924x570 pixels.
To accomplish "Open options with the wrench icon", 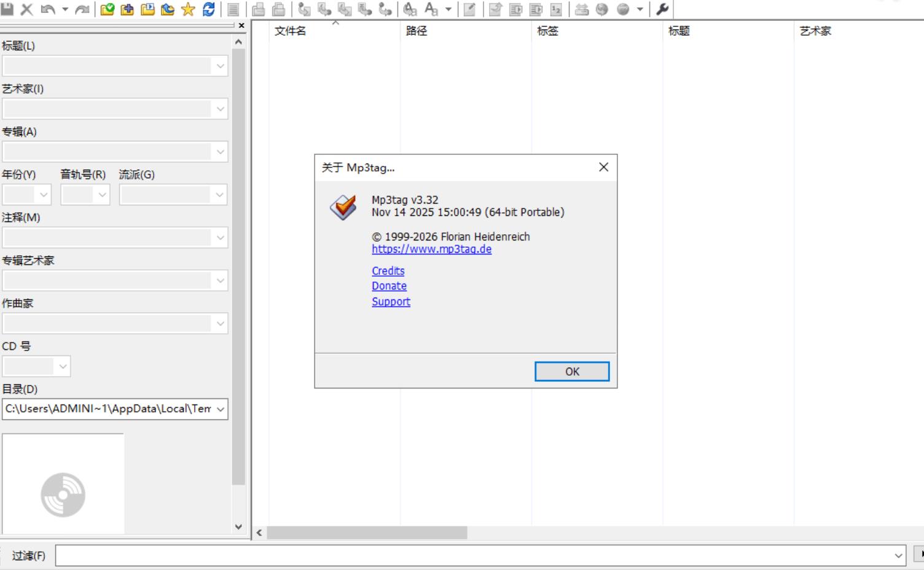I will (662, 9).
